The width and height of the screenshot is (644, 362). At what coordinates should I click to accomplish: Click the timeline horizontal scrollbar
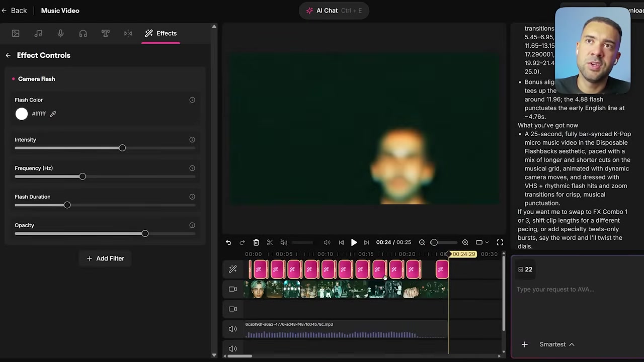coord(239,356)
